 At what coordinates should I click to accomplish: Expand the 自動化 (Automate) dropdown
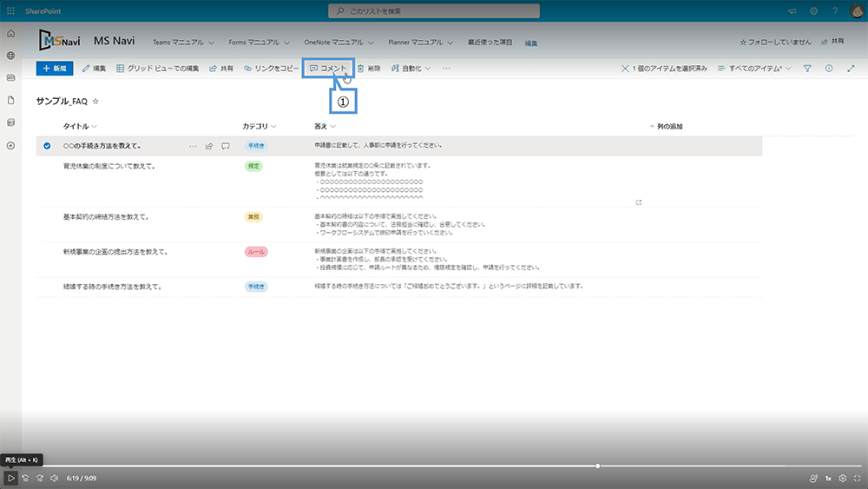[411, 68]
